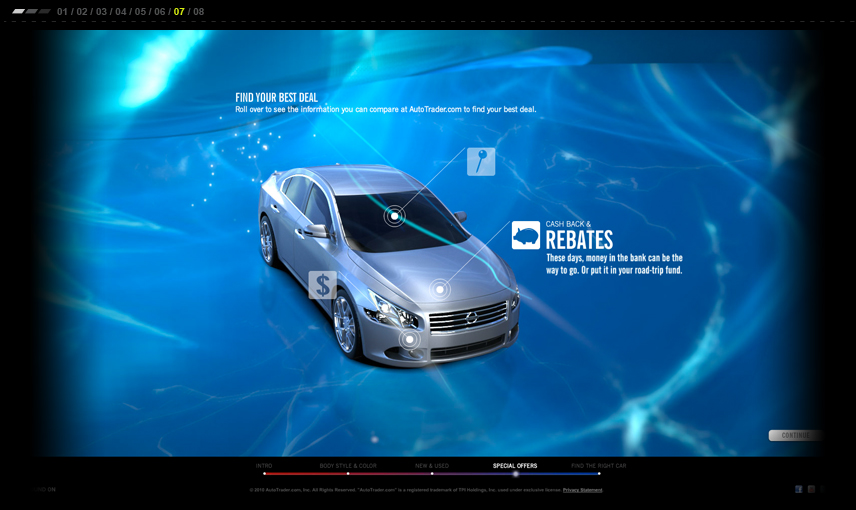856x510 pixels.
Task: Click the piggy bank Rebates icon
Action: pos(526,235)
